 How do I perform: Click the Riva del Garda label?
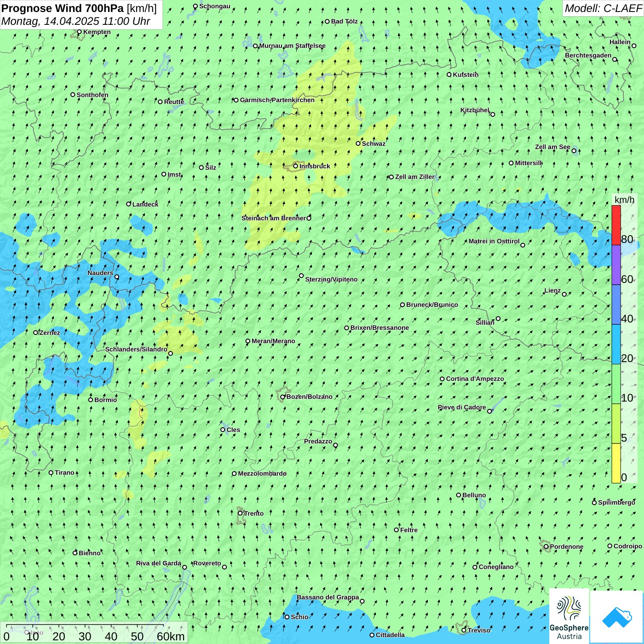click(158, 563)
